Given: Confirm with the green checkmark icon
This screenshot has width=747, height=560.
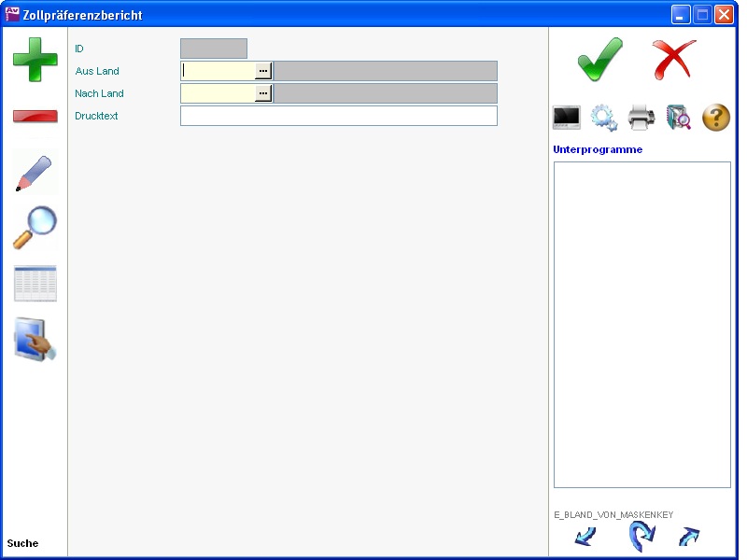Looking at the screenshot, I should coord(599,59).
